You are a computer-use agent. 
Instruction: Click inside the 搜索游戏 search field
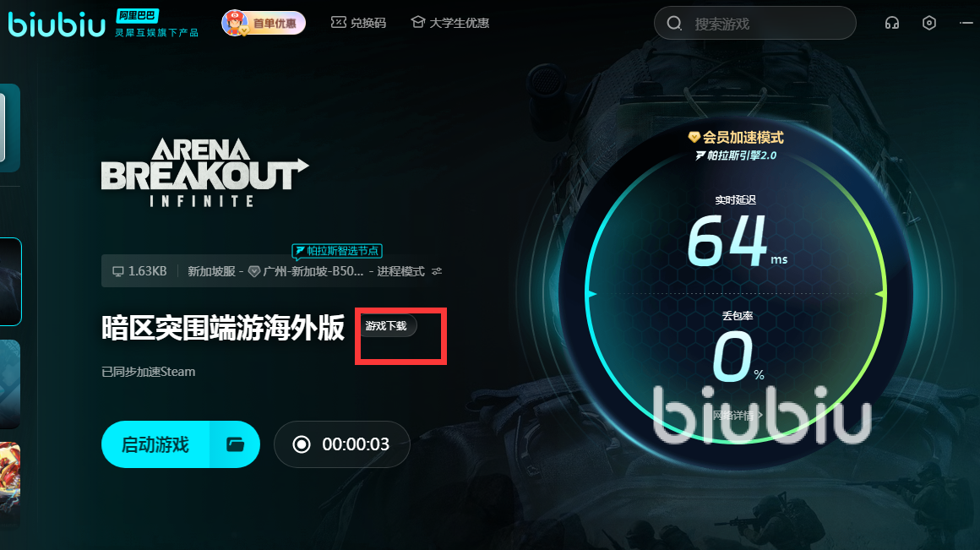[x=755, y=23]
